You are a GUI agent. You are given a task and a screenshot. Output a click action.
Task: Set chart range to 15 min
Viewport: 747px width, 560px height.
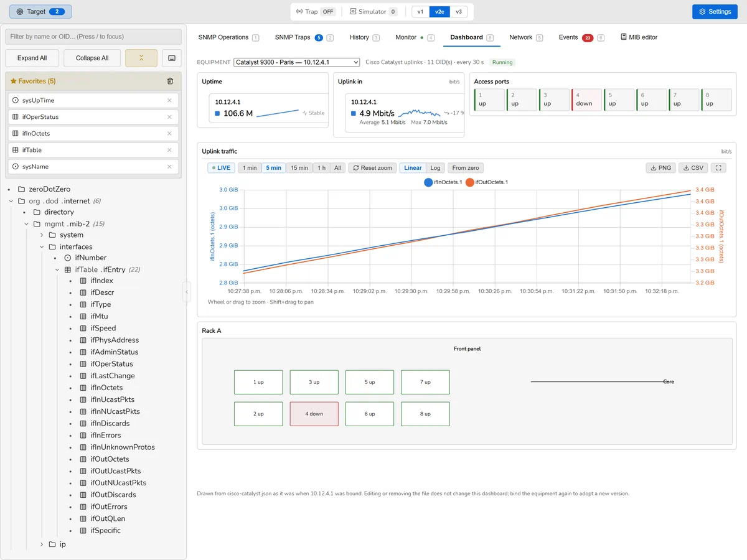click(299, 168)
